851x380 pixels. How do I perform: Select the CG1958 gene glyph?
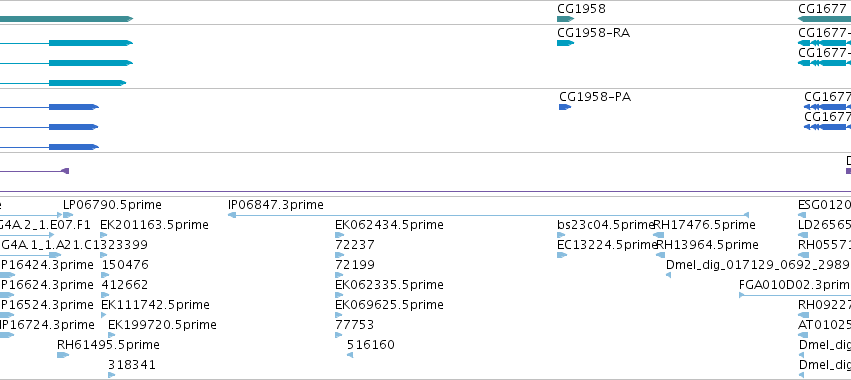(565, 19)
